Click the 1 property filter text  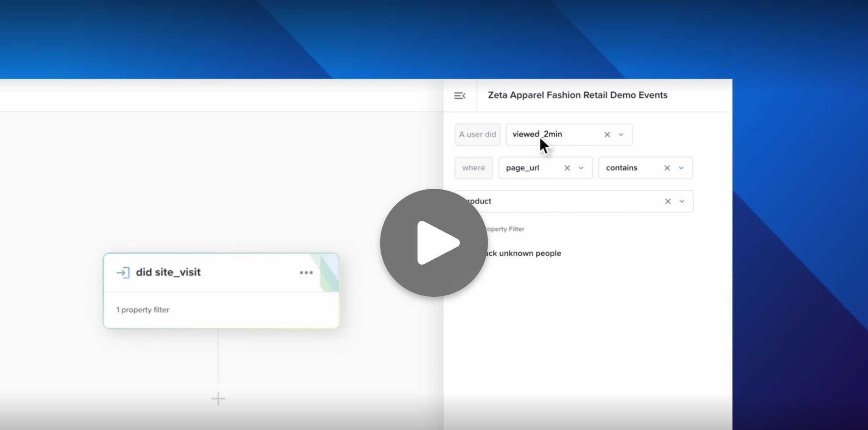pyautogui.click(x=143, y=310)
